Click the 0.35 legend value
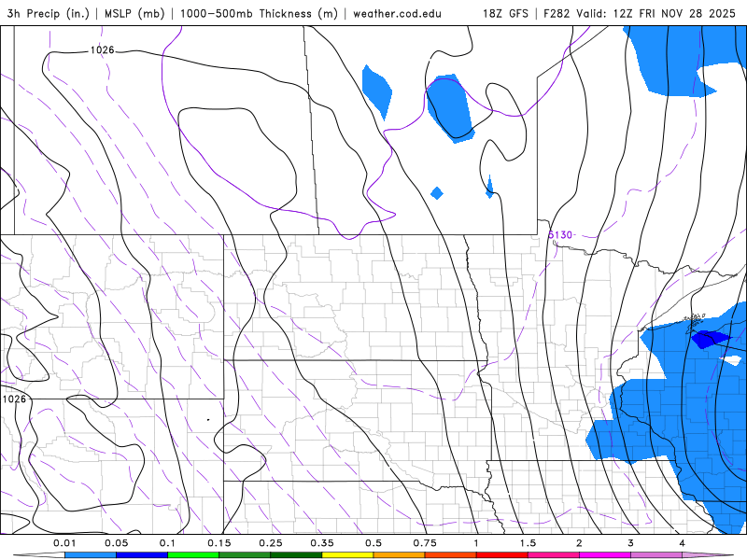747x560 pixels. click(x=322, y=543)
